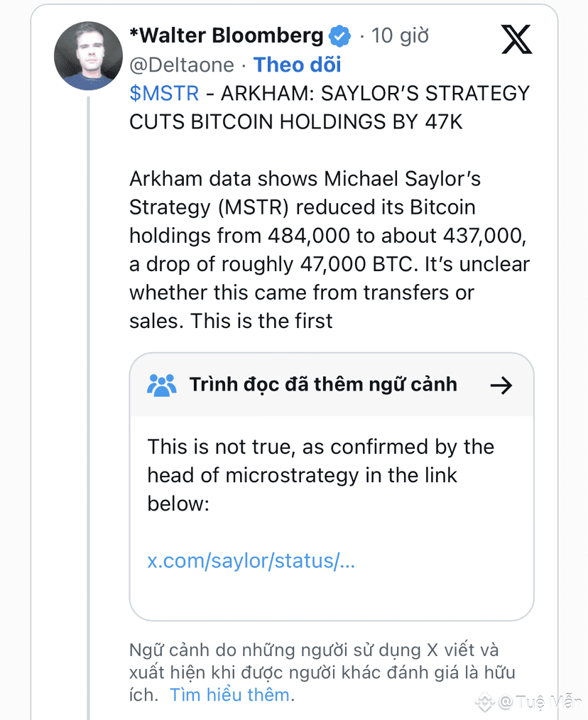Click the community notes people icon
This screenshot has height=720, width=588.
tap(161, 385)
